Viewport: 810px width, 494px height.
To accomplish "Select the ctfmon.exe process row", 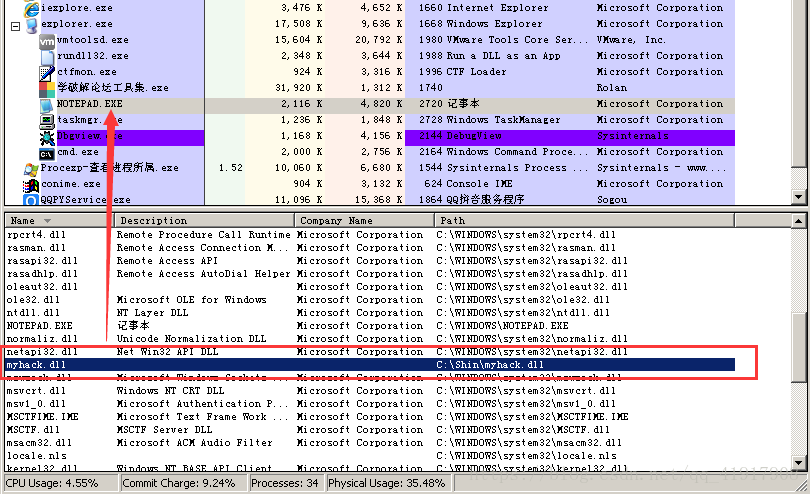I will pos(369,72).
